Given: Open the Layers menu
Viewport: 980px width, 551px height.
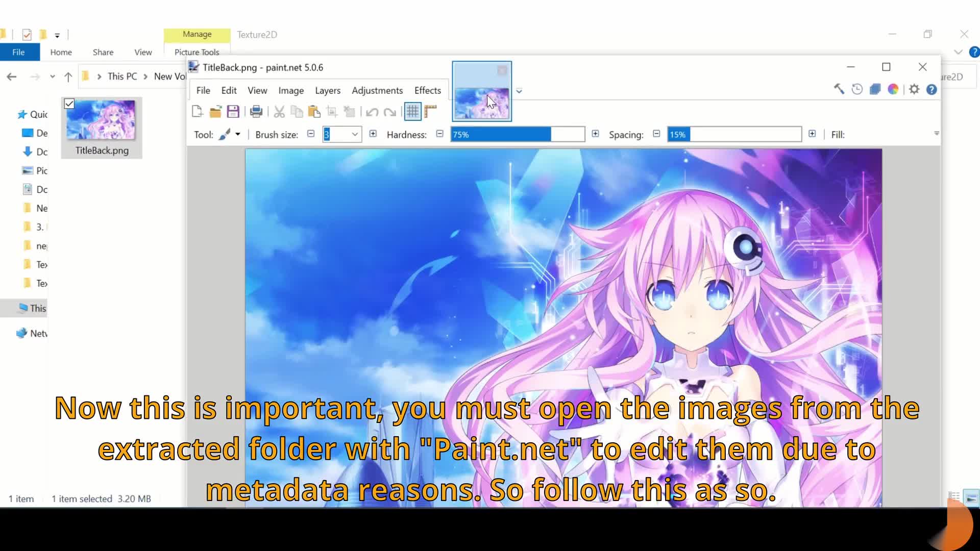Looking at the screenshot, I should 328,90.
